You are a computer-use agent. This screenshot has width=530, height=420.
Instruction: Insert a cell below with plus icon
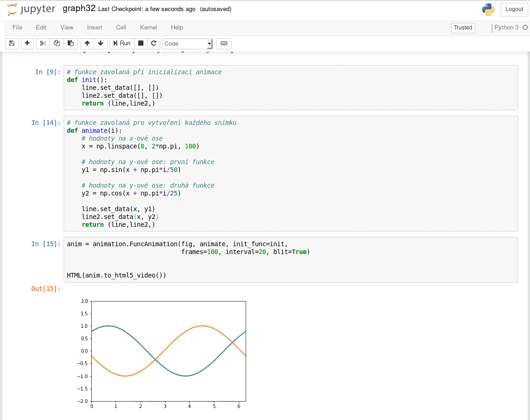click(x=27, y=43)
